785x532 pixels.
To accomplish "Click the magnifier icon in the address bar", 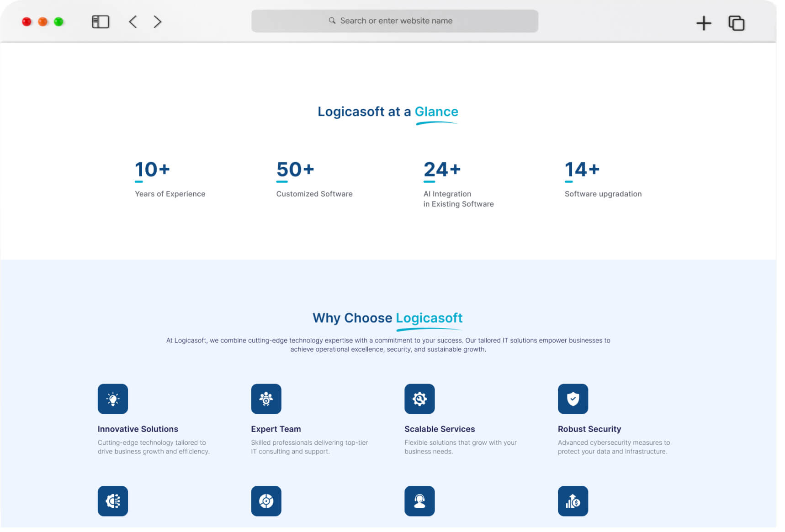I will pyautogui.click(x=332, y=21).
